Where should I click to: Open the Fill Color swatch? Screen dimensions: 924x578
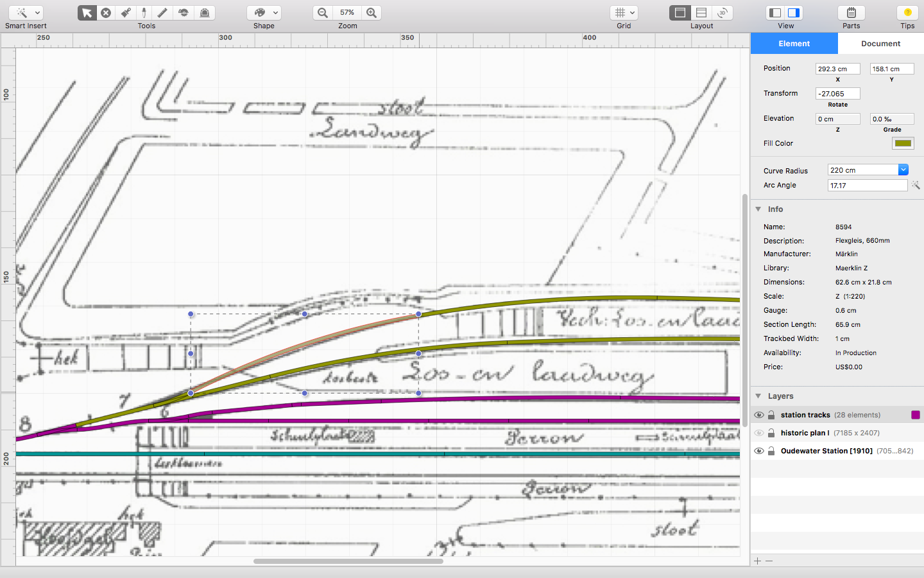click(x=903, y=144)
